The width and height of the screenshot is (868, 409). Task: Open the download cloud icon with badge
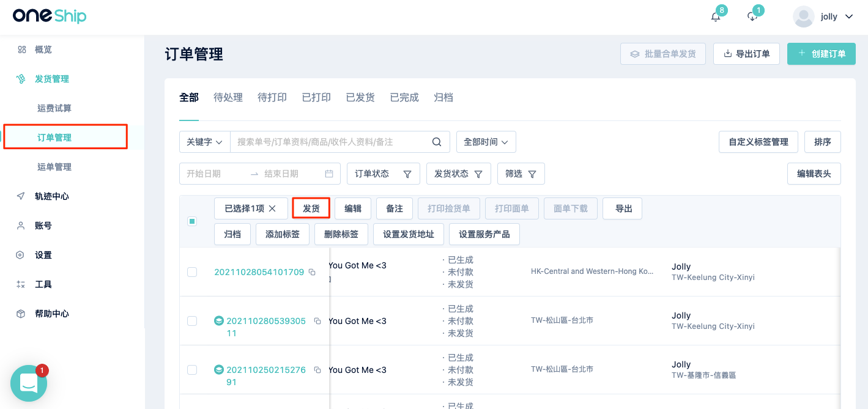[x=752, y=17]
